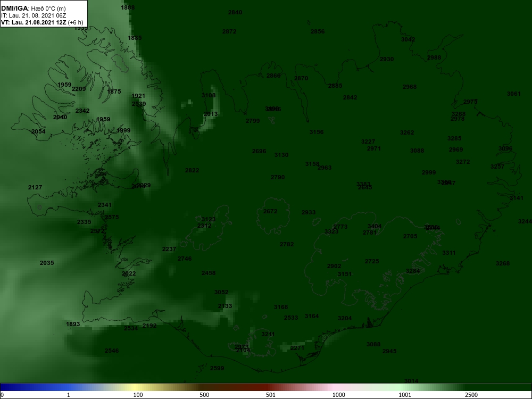Click the yellow section of the color scale
532x399 pixels.
pyautogui.click(x=136, y=387)
